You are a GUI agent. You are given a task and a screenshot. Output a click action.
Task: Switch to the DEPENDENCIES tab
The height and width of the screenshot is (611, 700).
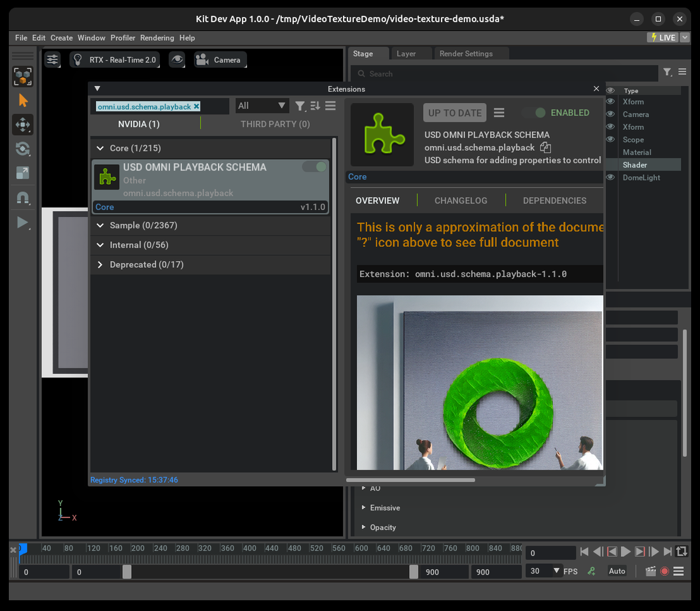[x=554, y=200]
